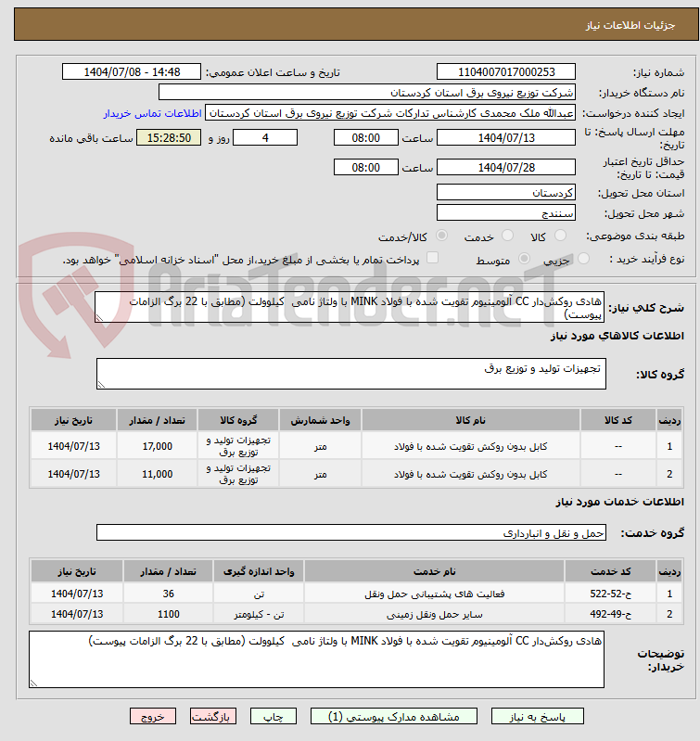Open buyer contact information link
This screenshot has height=741, width=700.
click(153, 113)
